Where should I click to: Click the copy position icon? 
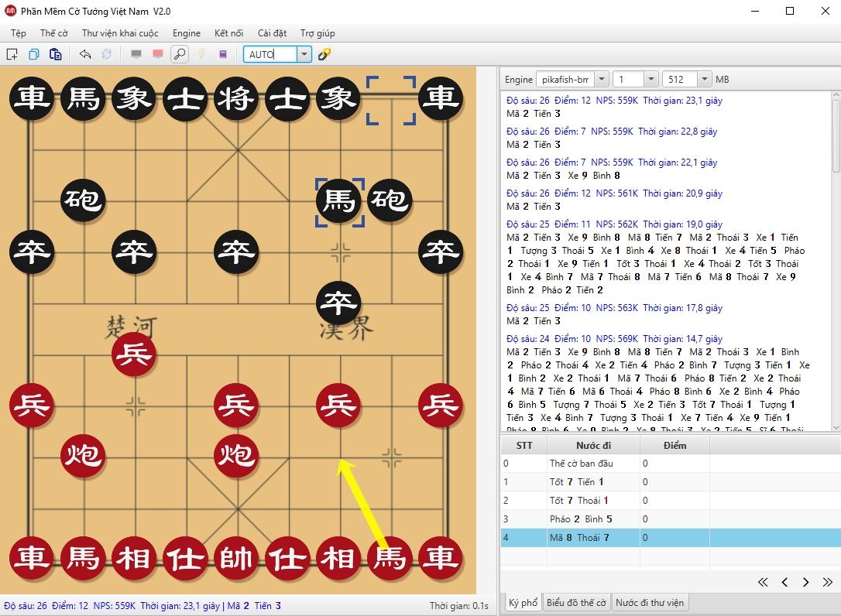point(34,54)
